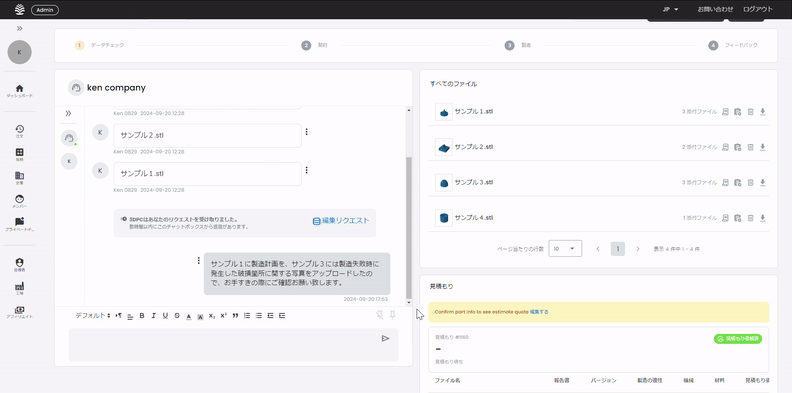
Task: Send the chat message with paper plane
Action: coord(385,338)
